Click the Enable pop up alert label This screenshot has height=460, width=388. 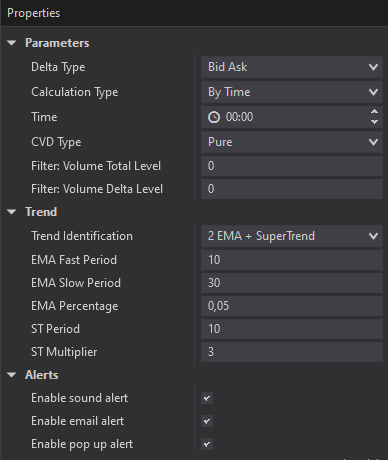pyautogui.click(x=82, y=444)
